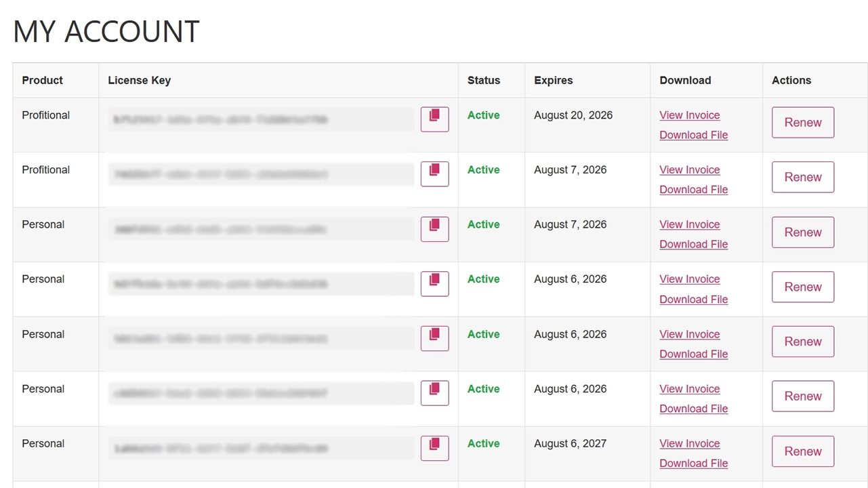868x488 pixels.
Task: Copy license key in the fourth row
Action: 434,283
